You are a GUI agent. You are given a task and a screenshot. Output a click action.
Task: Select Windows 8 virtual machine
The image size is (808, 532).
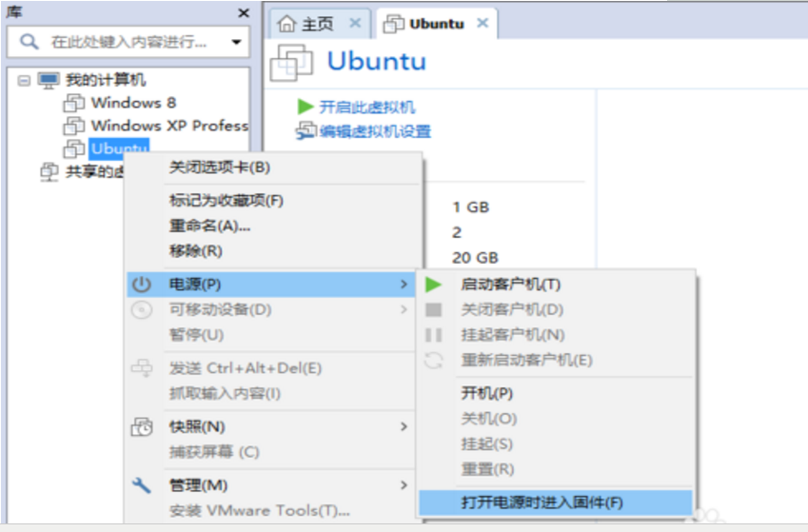coord(133,103)
